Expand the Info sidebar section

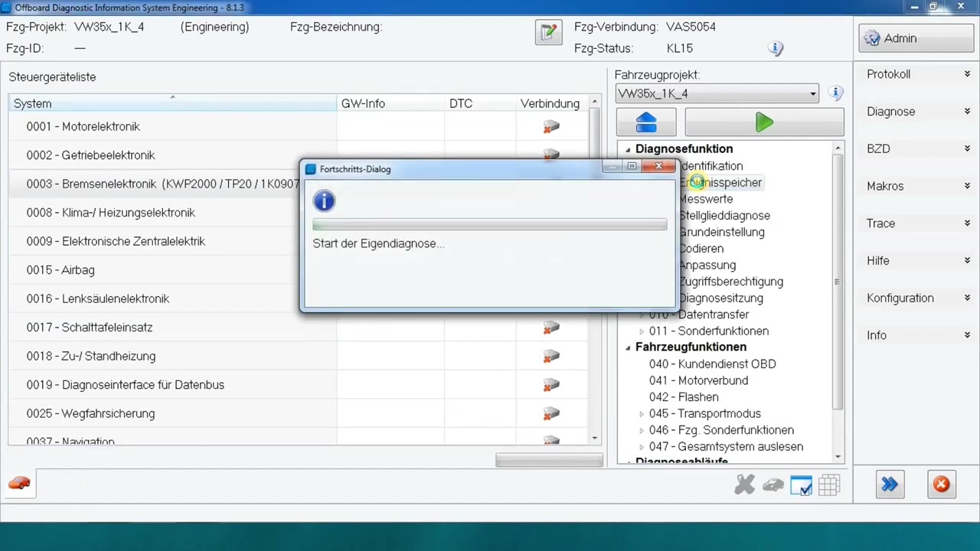[x=917, y=335]
